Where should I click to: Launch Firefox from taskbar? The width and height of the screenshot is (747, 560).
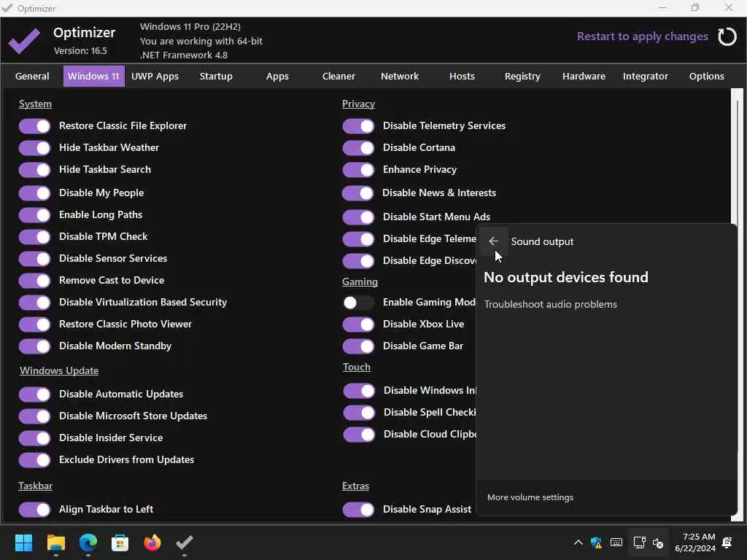point(152,542)
